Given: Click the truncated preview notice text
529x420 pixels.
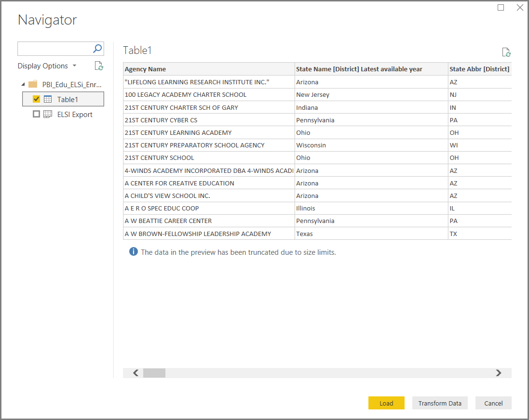Looking at the screenshot, I should [238, 252].
